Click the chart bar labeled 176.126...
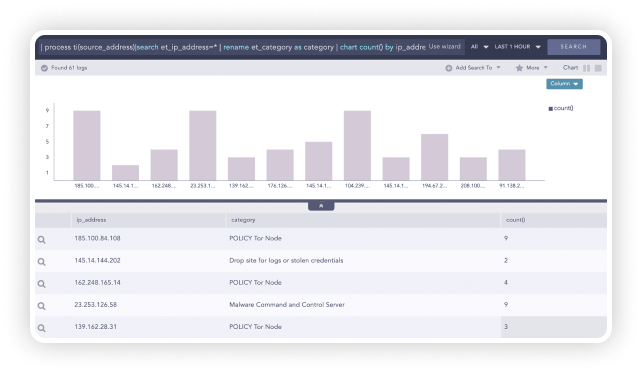The height and width of the screenshot is (373, 642). pos(280,165)
